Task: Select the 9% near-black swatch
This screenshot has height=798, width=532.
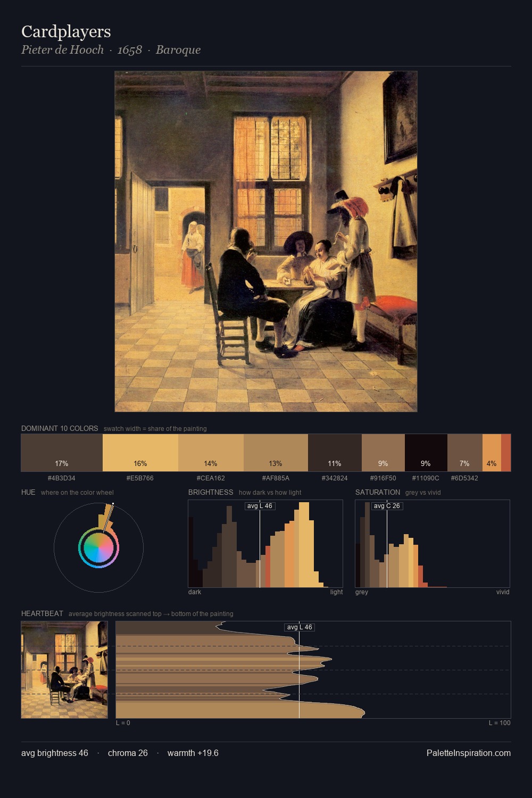Action: (x=426, y=453)
